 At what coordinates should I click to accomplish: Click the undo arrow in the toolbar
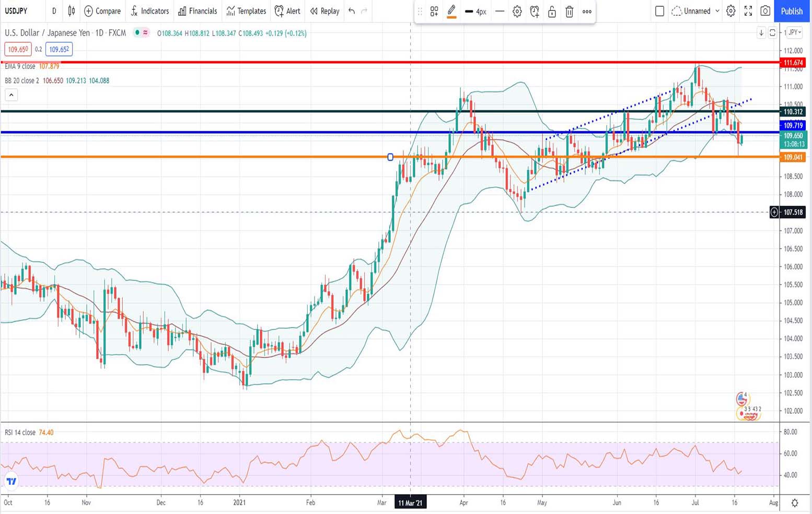click(352, 11)
